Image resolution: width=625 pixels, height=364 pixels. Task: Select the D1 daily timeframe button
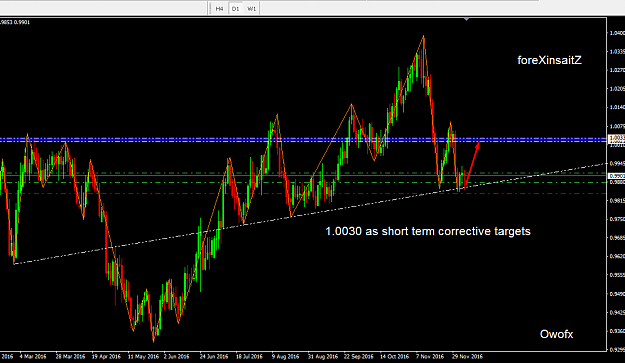click(236, 8)
